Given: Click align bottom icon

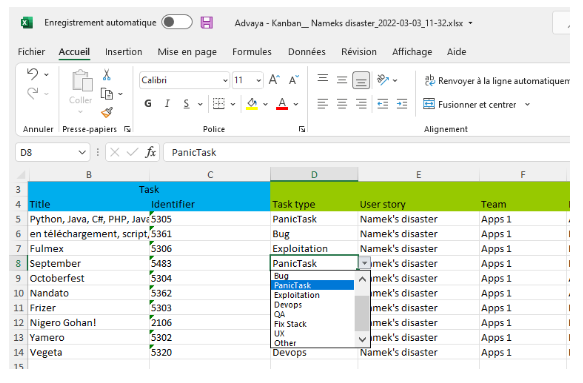Looking at the screenshot, I should pyautogui.click(x=361, y=80).
